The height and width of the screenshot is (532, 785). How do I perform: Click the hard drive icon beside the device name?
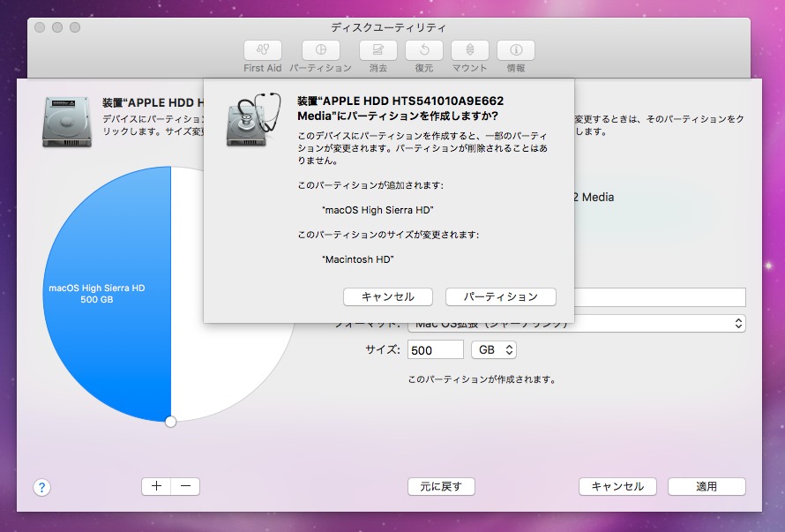tap(66, 122)
